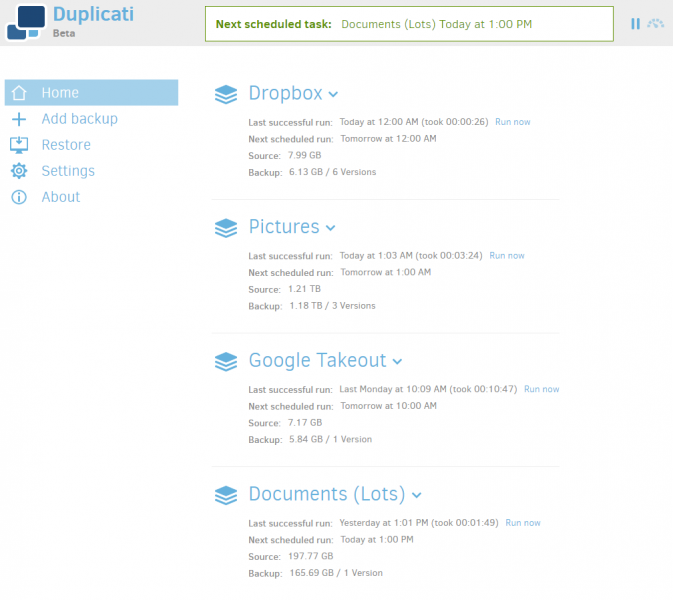Click 'Tomorrow at 1:00 AM' under Pictures
673x600 pixels.
[x=385, y=272]
